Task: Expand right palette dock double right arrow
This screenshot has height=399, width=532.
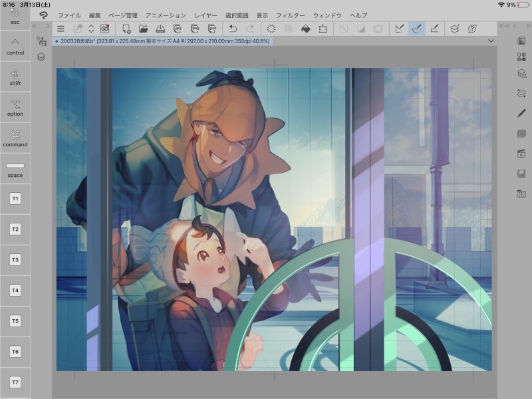Action: [x=528, y=26]
